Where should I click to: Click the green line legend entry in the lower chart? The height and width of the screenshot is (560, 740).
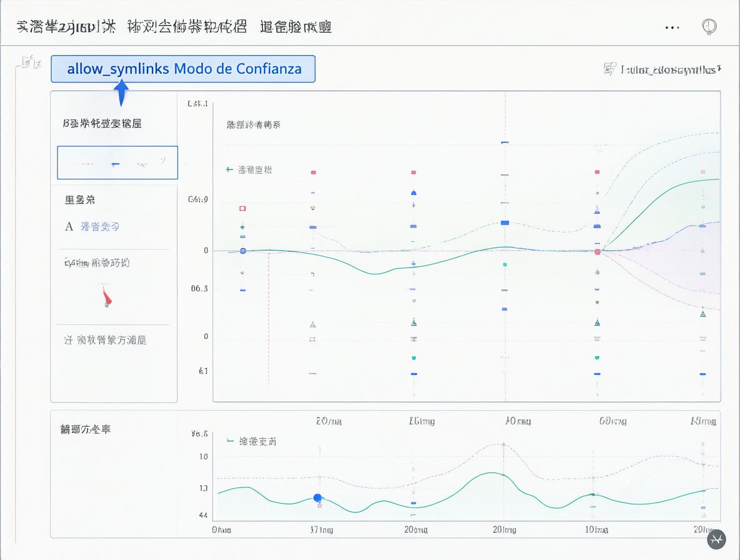[x=251, y=442]
